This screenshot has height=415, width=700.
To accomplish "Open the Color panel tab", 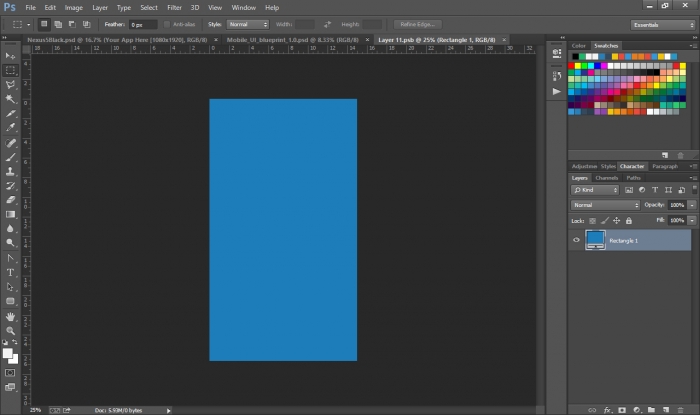I will [579, 46].
